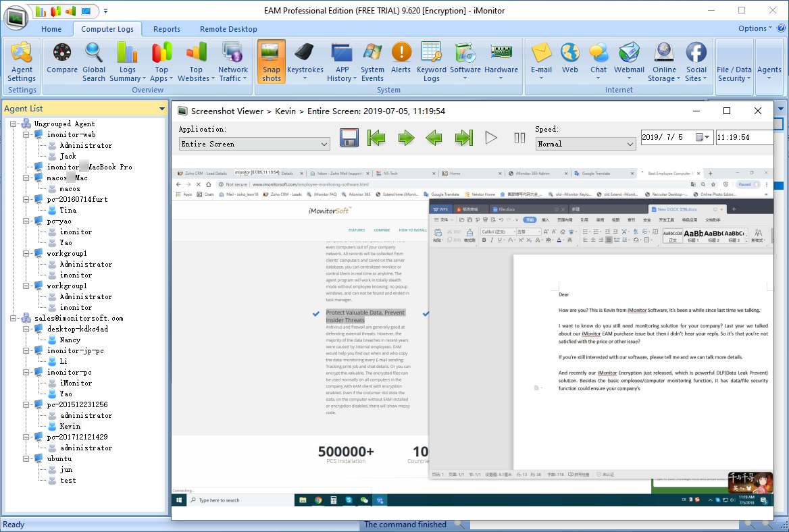789x532 pixels.
Task: Open System Events logs
Action: [372, 62]
